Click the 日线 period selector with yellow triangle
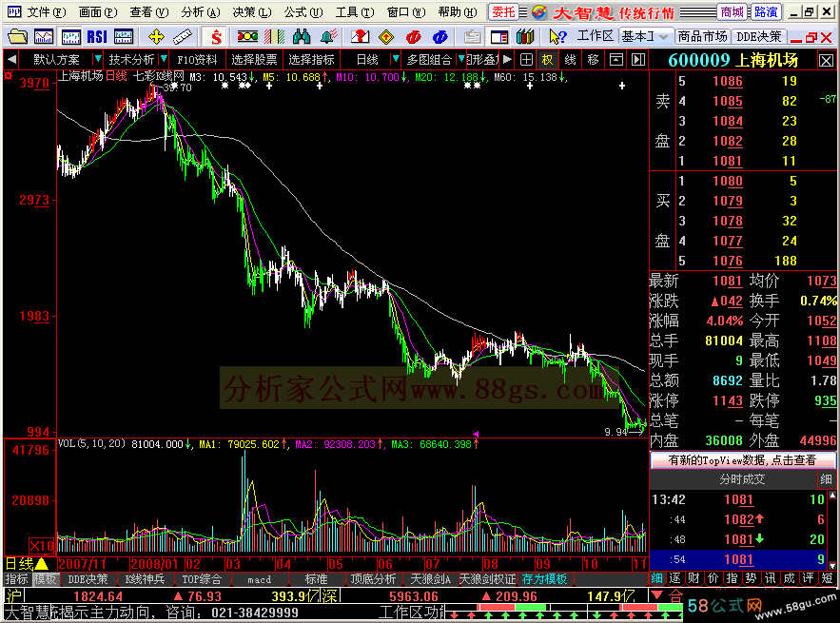 [x=27, y=563]
